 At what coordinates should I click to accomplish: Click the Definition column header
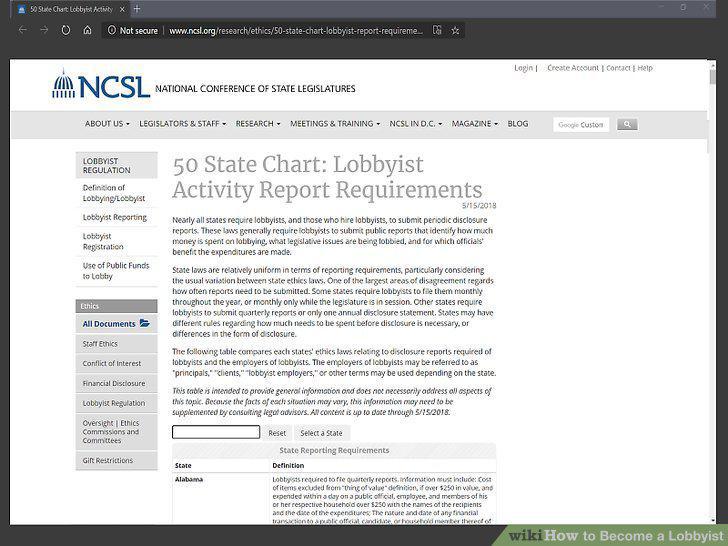point(288,466)
